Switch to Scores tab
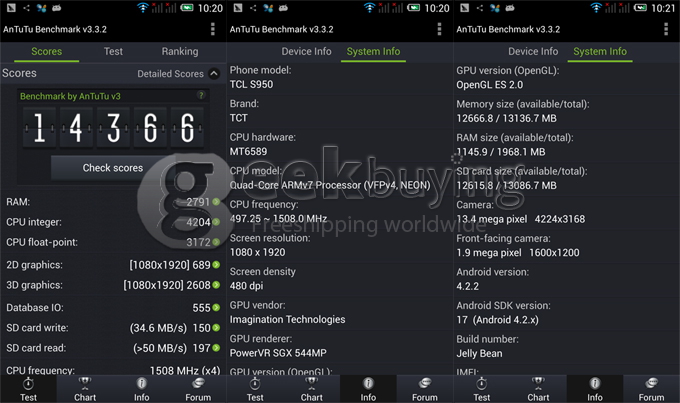The image size is (680, 403). [46, 52]
